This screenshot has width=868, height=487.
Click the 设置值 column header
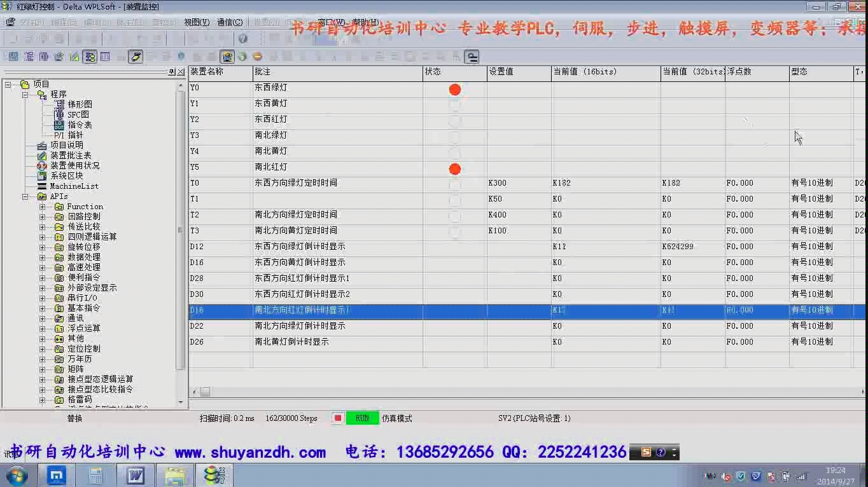tap(519, 72)
